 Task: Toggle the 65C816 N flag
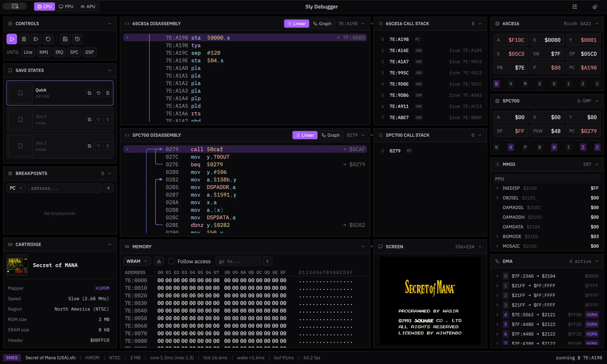496,84
